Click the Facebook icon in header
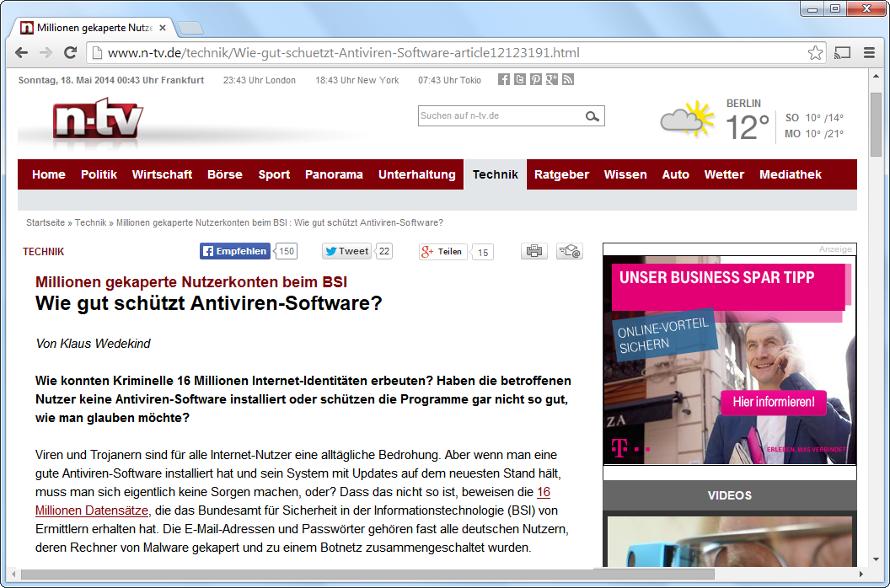This screenshot has width=890, height=588. (503, 79)
